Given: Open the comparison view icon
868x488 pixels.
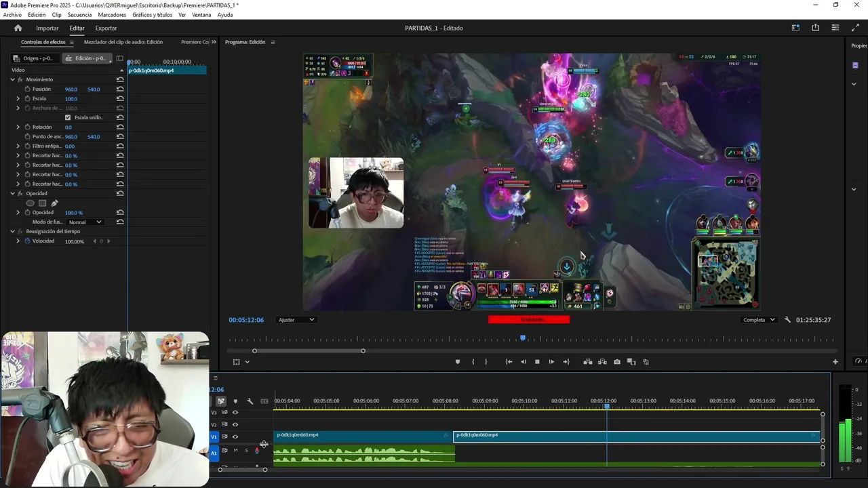Looking at the screenshot, I should coord(631,362).
